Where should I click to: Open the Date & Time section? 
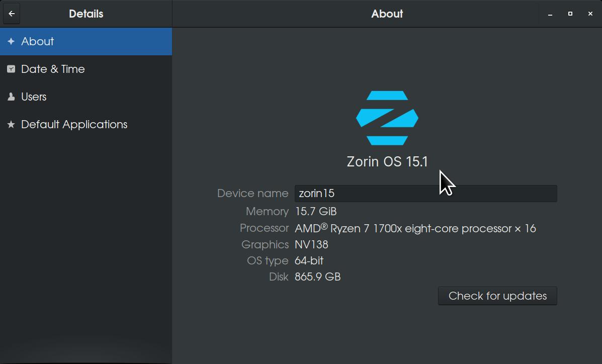click(x=86, y=69)
